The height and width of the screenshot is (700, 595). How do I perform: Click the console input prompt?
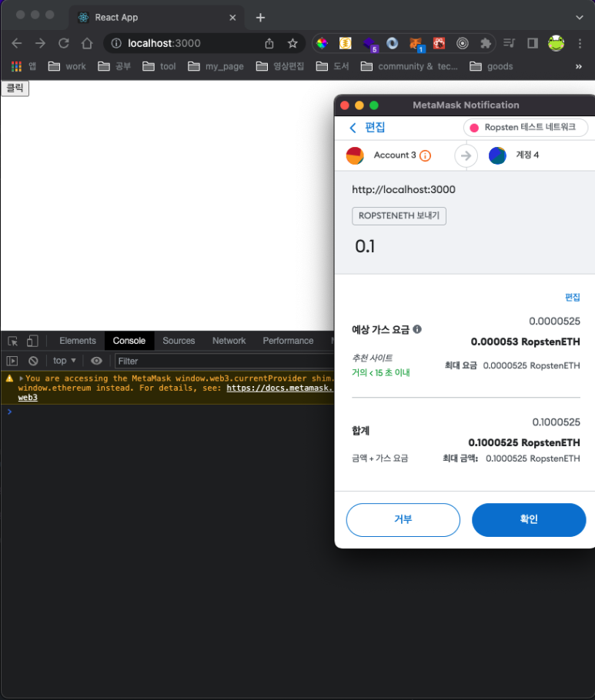[170, 412]
